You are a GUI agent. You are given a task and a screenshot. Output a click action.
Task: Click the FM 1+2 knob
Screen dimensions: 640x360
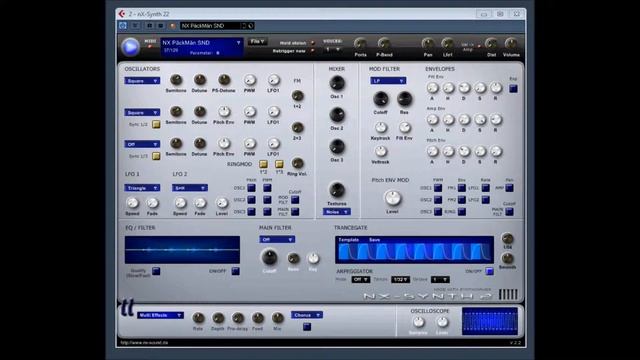[x=298, y=96]
